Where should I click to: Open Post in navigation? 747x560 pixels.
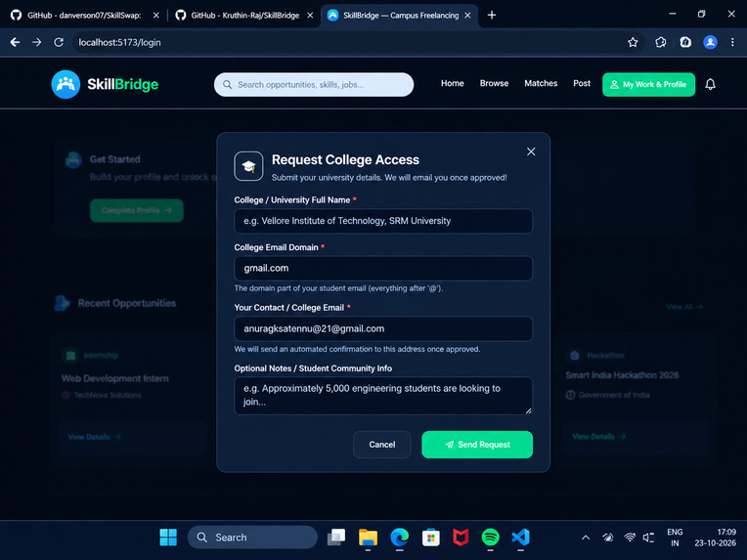coord(582,83)
